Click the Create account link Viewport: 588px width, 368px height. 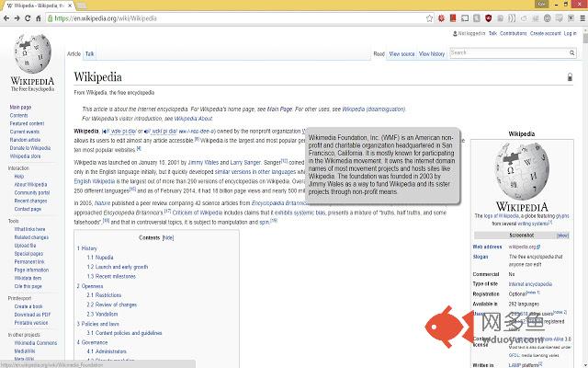coord(545,33)
